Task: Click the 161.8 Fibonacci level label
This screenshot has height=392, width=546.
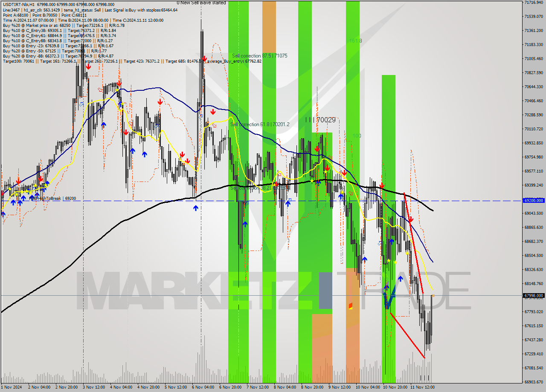Action: click(355, 41)
